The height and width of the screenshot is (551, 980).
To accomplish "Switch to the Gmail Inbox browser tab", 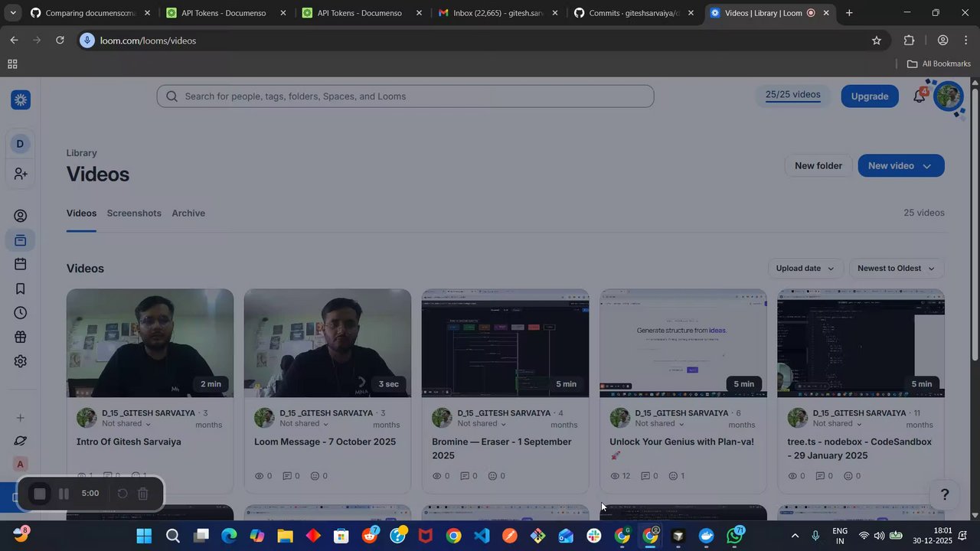I will pos(498,13).
